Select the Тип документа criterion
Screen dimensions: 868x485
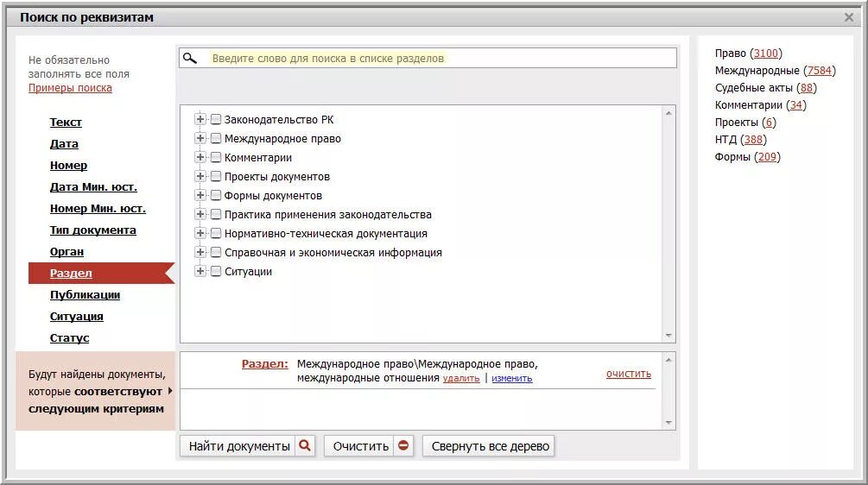(93, 230)
